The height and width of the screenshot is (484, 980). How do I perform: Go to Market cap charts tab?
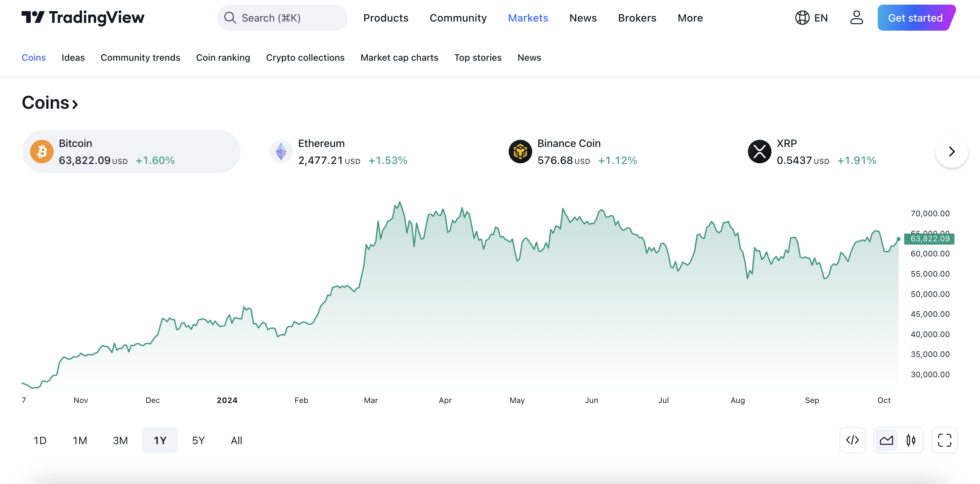click(x=399, y=57)
